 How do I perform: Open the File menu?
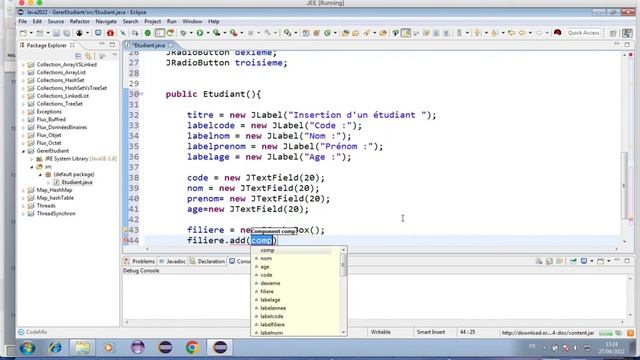[x=23, y=21]
